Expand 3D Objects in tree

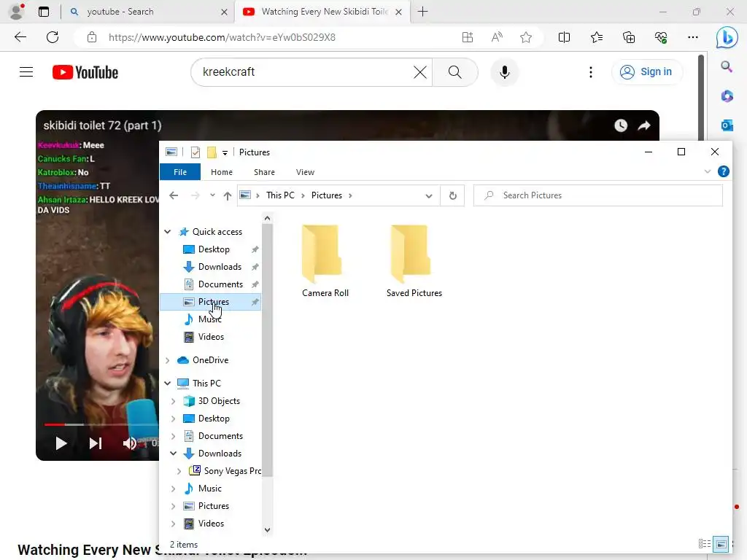click(x=174, y=401)
